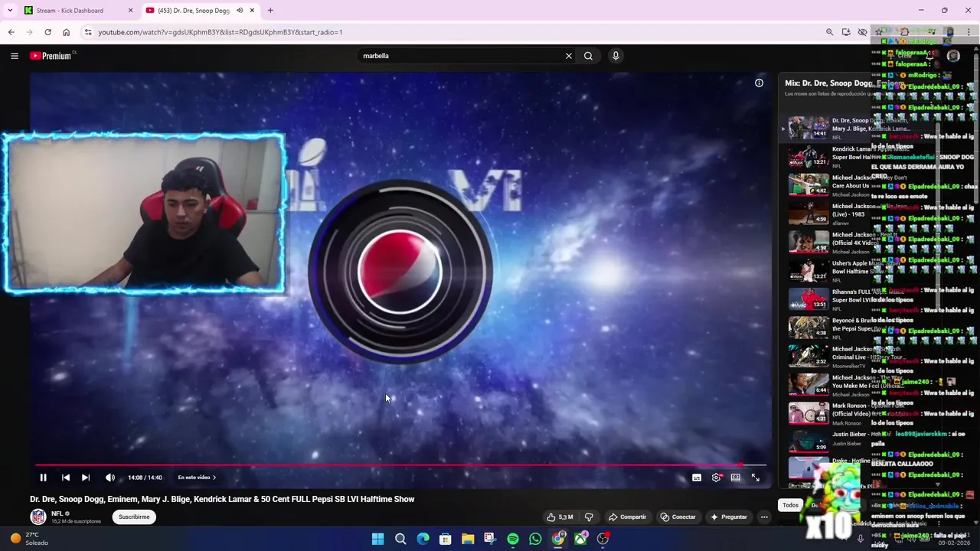Open the YouTube guide hamburger menu
This screenshot has height=551, width=980.
(x=14, y=56)
